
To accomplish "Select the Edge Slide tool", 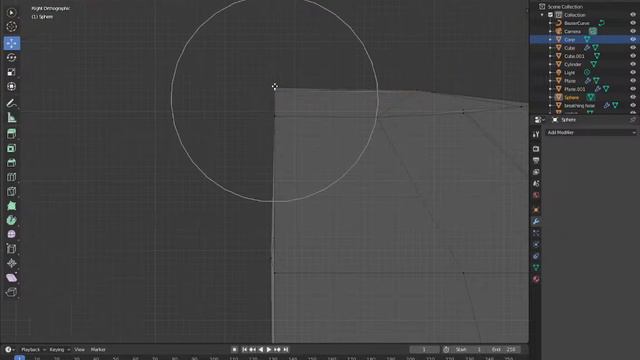I will pos(11,249).
